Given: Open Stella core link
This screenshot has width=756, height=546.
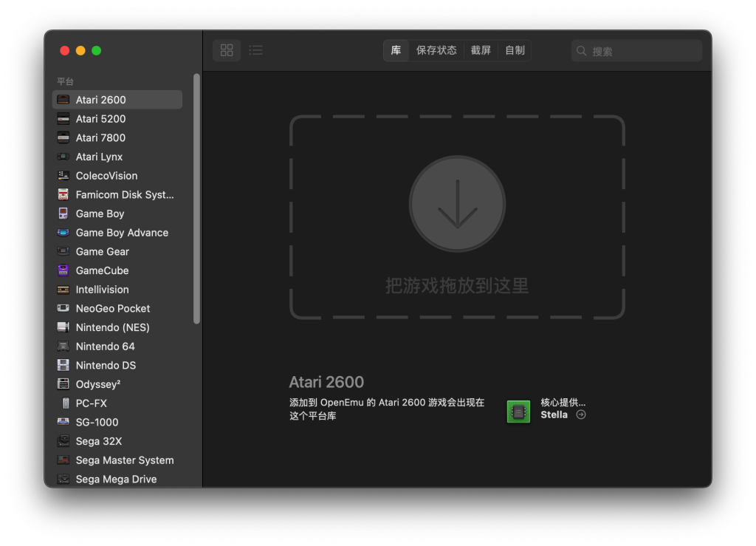Looking at the screenshot, I should point(554,414).
